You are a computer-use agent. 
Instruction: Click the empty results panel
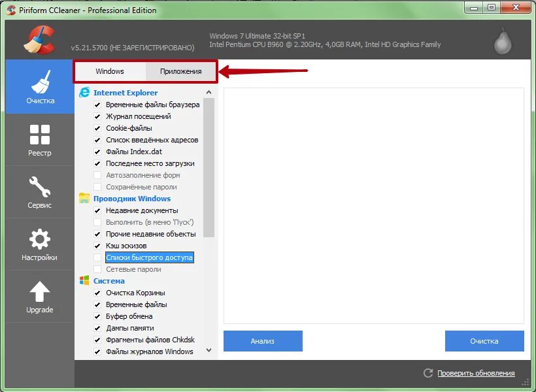[374, 205]
